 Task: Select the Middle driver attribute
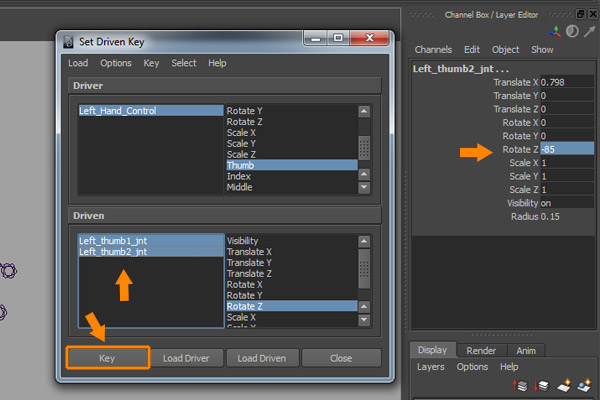292,187
